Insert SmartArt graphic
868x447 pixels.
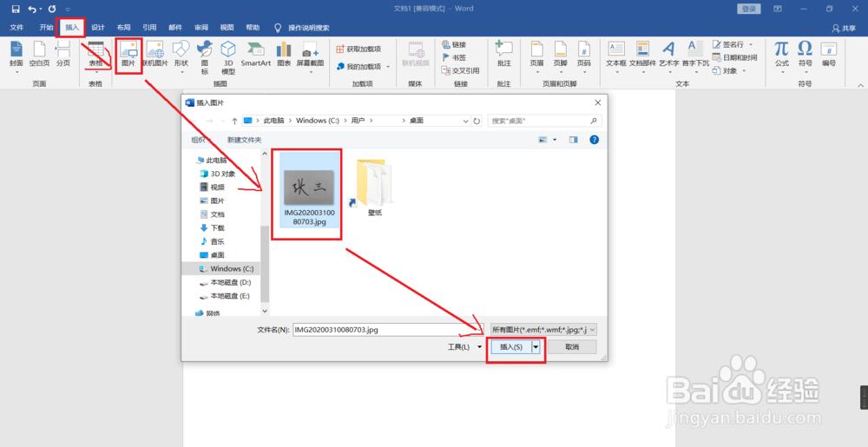pyautogui.click(x=256, y=55)
